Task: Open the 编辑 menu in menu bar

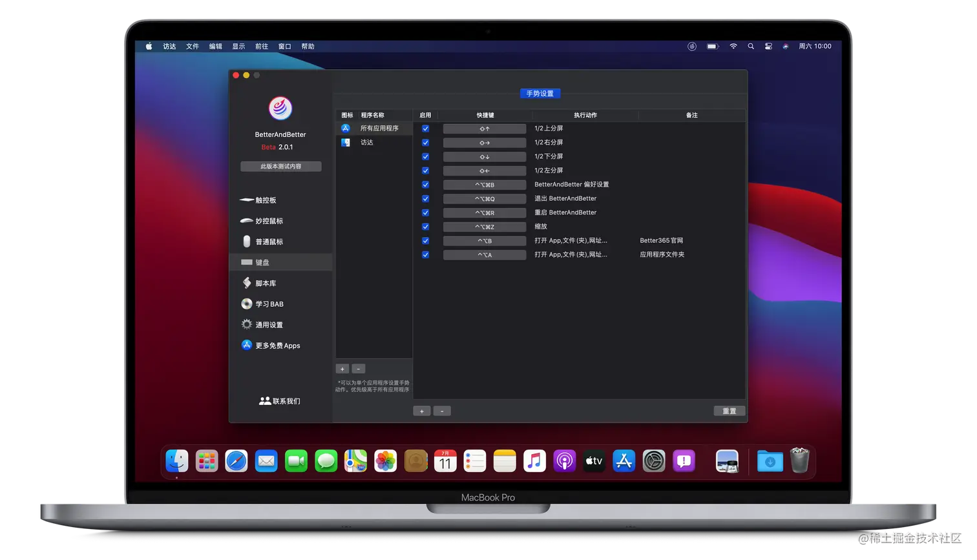Action: [x=216, y=47]
